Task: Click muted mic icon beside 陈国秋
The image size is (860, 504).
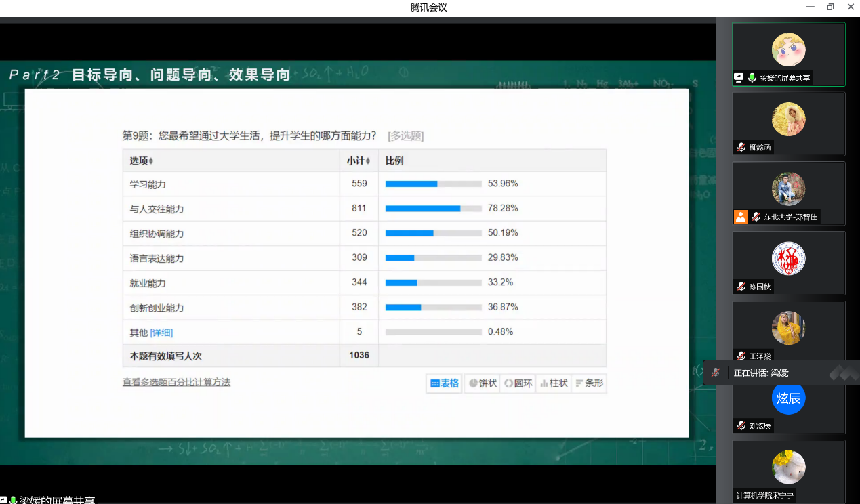Action: (741, 287)
